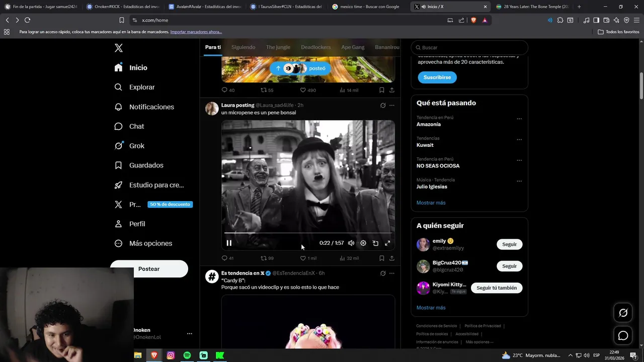The image size is (644, 362).
Task: Reply to Laura posting's post (41)
Action: [x=227, y=258]
